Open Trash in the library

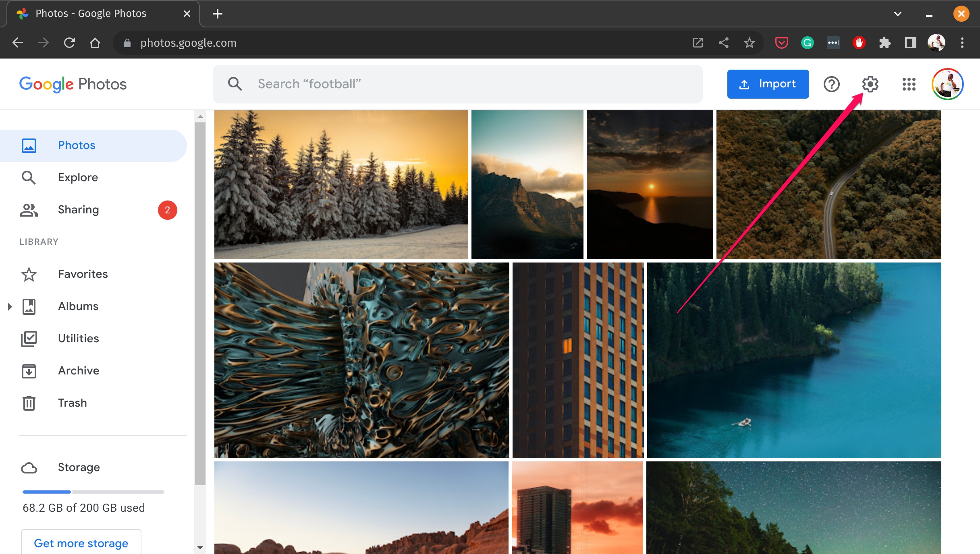pos(93,403)
